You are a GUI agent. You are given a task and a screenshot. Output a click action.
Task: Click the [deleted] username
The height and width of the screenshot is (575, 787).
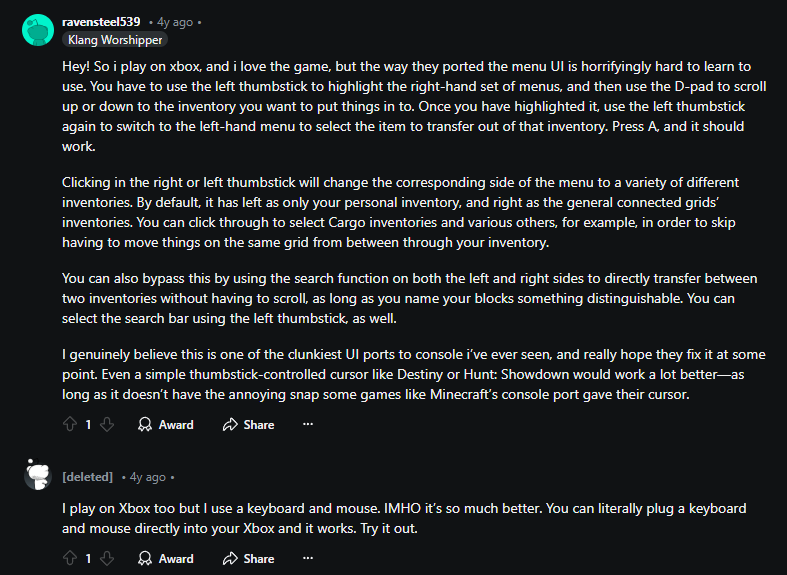(87, 477)
